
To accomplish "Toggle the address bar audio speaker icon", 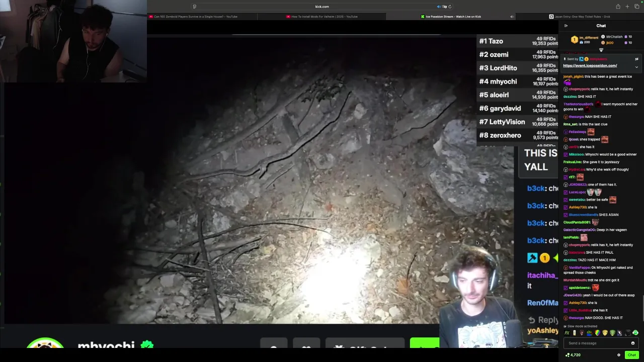I will (439, 7).
